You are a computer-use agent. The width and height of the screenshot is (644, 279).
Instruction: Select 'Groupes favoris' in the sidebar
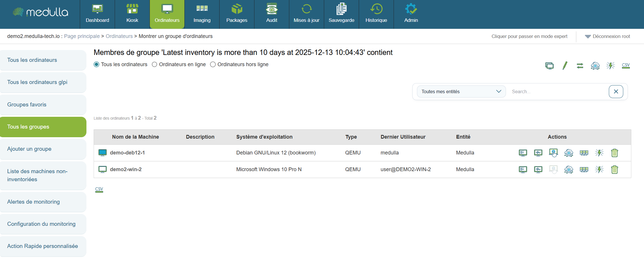(27, 105)
